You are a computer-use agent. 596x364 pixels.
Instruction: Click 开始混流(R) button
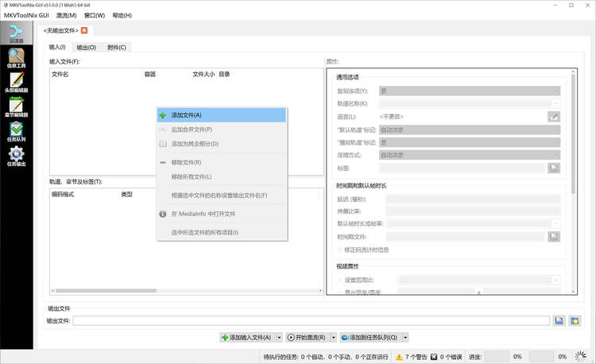point(307,338)
